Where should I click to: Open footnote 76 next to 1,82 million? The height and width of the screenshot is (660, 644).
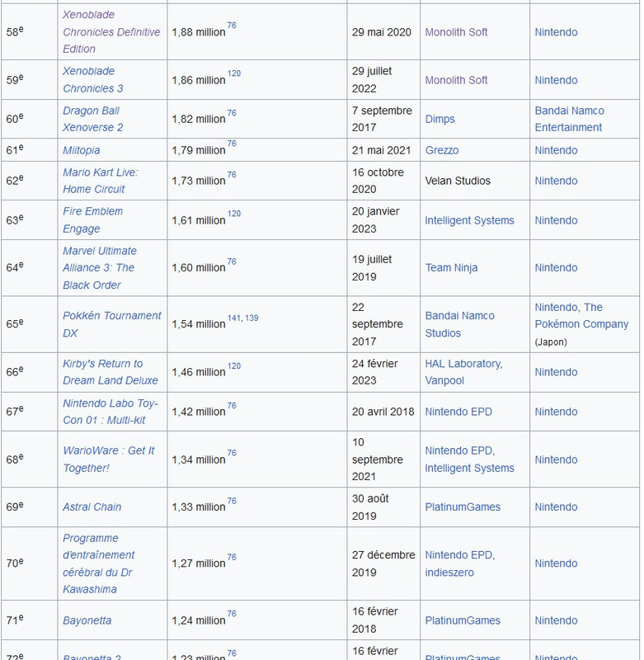pos(232,113)
